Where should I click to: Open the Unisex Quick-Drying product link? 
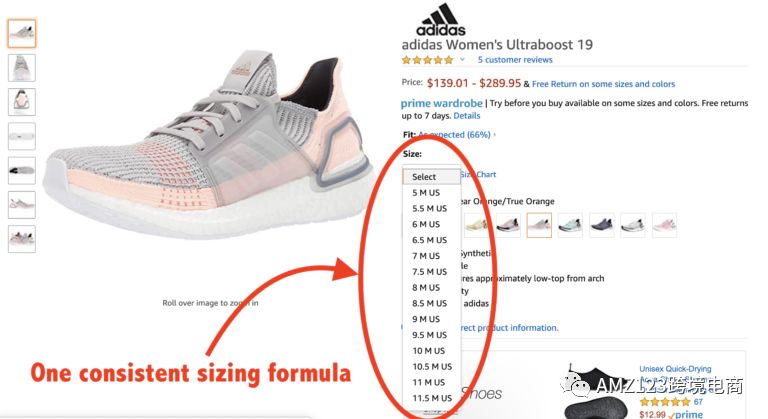click(x=675, y=369)
